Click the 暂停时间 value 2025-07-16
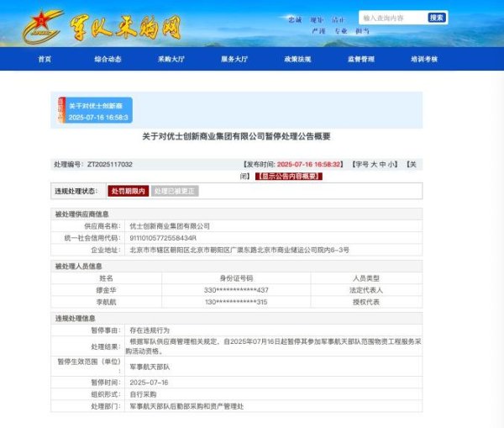 pos(149,383)
